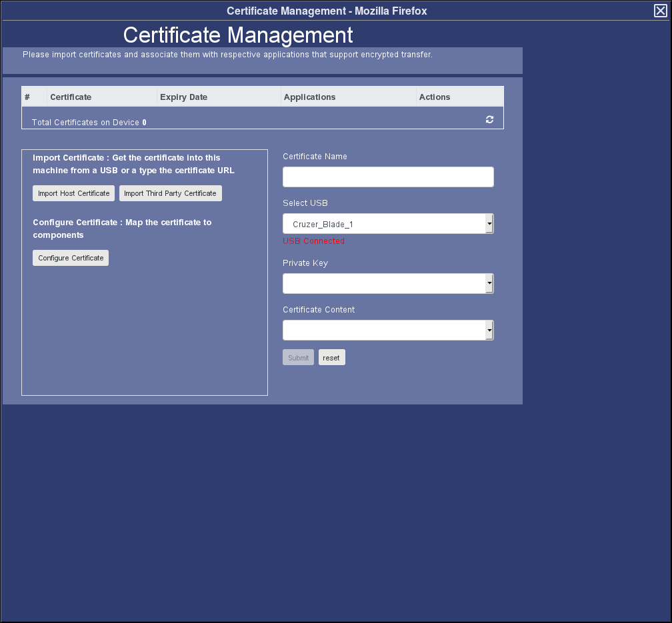Click the arrow on Certificate Content combo box
This screenshot has width=672, height=623.
(x=489, y=330)
